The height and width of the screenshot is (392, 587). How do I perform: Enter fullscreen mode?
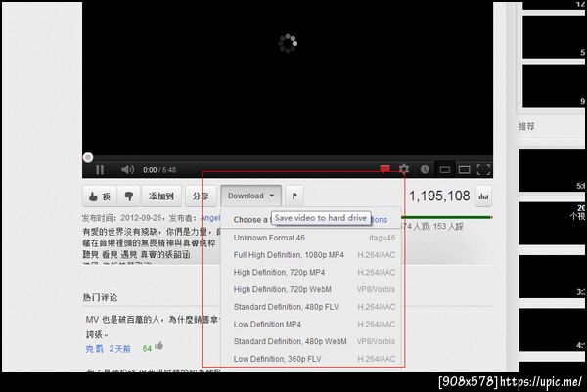(483, 170)
